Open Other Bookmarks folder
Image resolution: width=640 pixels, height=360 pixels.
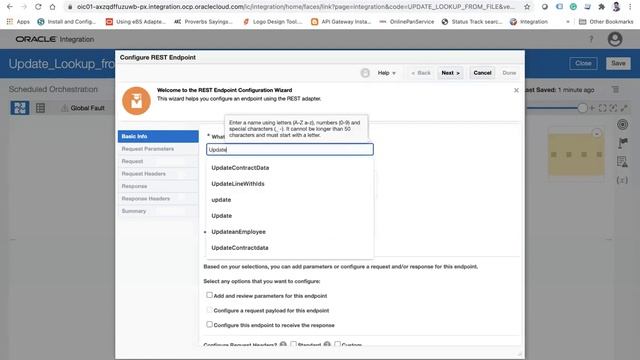pyautogui.click(x=606, y=22)
